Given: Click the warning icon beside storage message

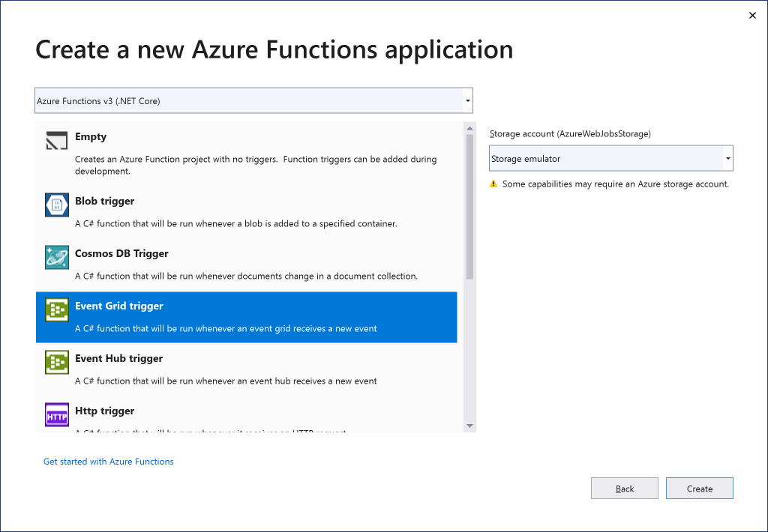Looking at the screenshot, I should (493, 184).
